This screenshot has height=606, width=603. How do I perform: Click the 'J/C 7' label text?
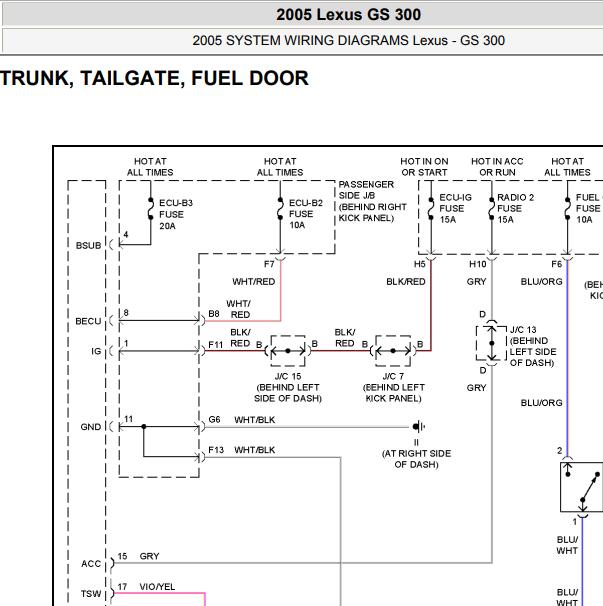(x=393, y=376)
